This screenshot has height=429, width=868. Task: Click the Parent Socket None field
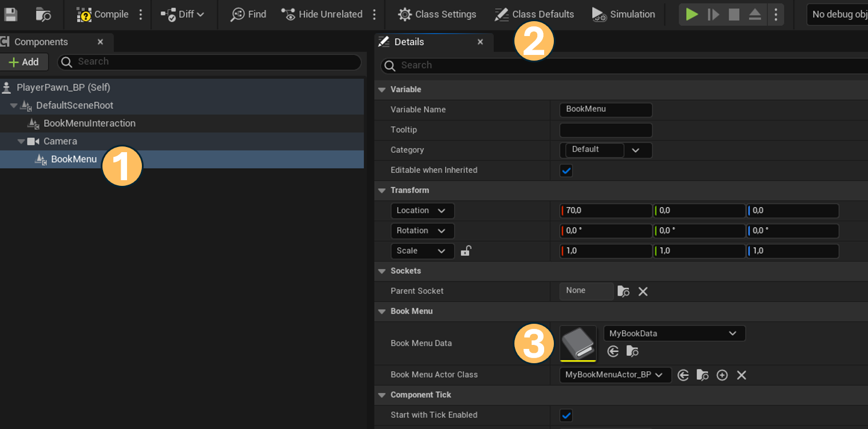point(586,291)
